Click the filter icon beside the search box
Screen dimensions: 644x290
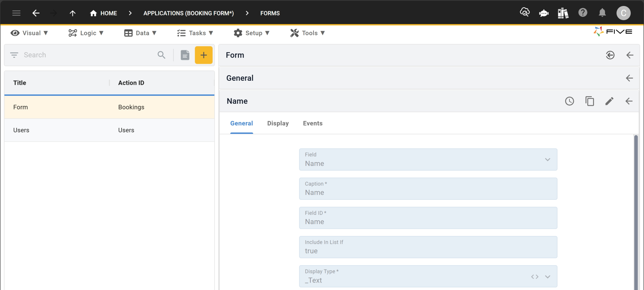tap(14, 55)
